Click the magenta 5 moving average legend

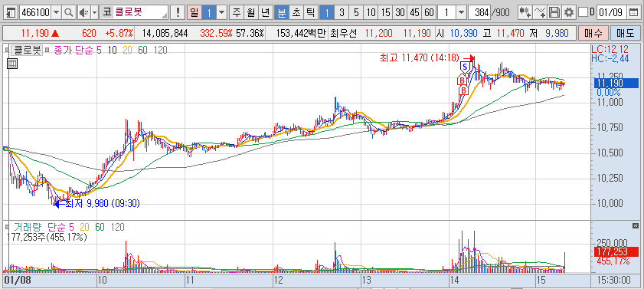click(99, 50)
